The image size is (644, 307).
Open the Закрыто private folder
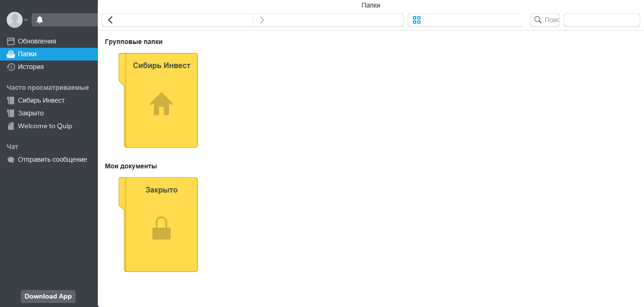coord(158,225)
